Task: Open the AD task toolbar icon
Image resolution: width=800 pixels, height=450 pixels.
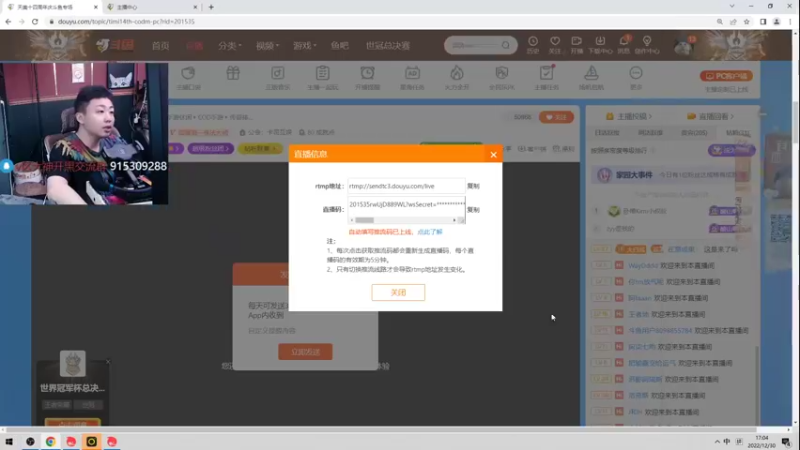Action: [x=412, y=78]
